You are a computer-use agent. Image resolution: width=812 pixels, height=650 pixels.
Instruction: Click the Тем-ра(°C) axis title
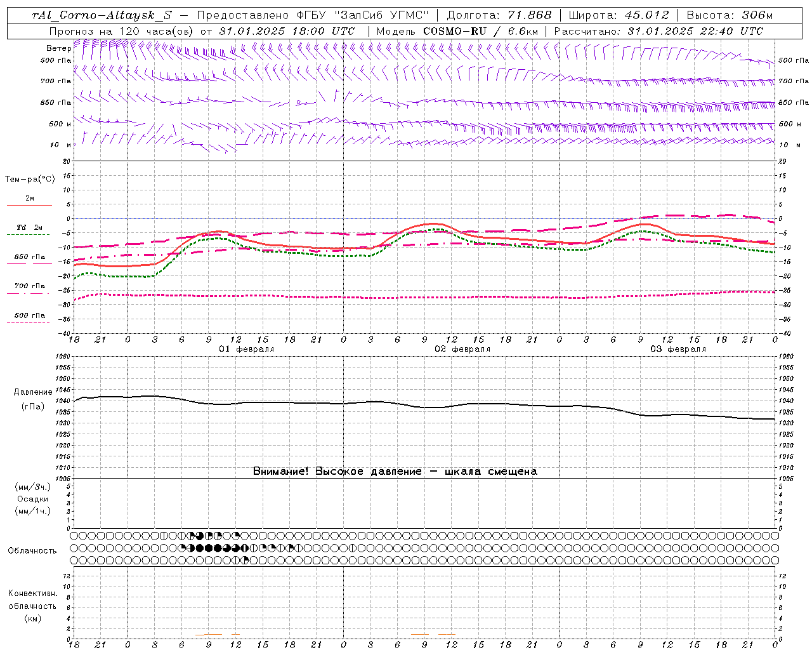(30, 180)
